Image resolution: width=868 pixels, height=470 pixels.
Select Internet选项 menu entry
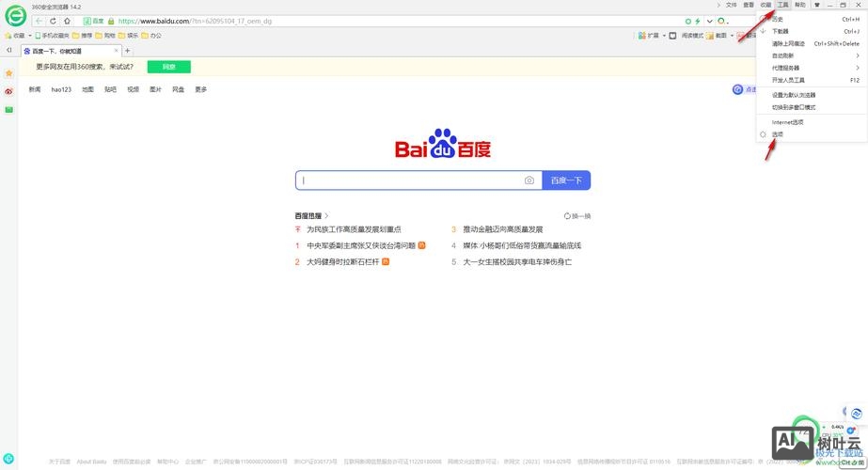click(x=812, y=122)
